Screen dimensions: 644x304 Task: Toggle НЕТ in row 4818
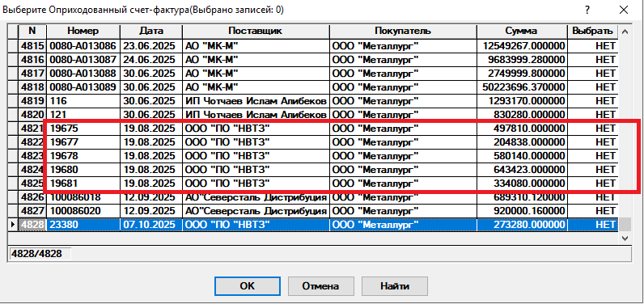593,87
